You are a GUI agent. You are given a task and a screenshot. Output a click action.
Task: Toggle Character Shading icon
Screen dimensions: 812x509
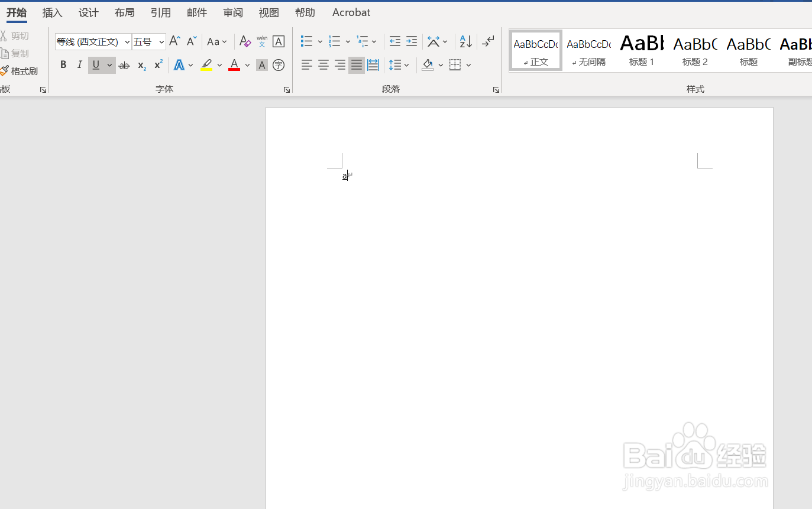coord(262,65)
